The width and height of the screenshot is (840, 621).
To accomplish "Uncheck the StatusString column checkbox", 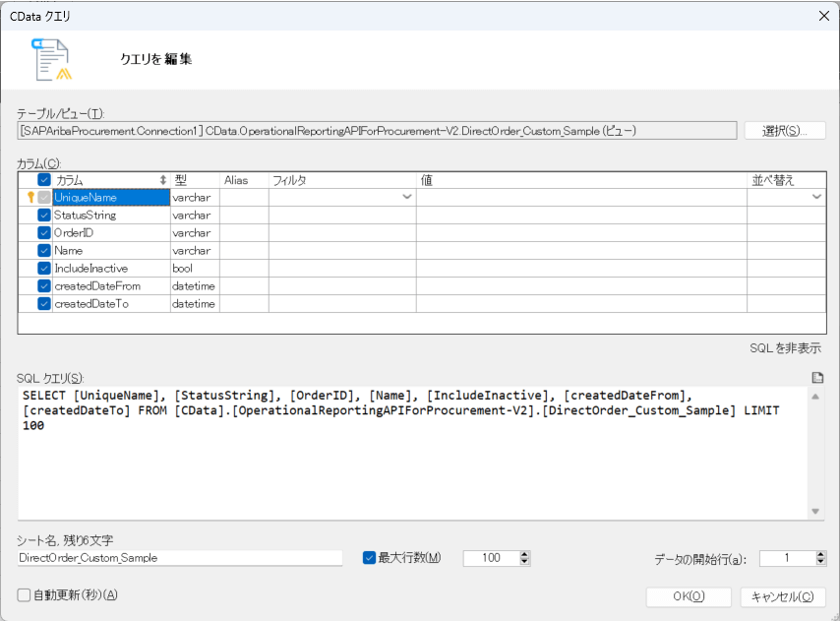I will pyautogui.click(x=44, y=215).
